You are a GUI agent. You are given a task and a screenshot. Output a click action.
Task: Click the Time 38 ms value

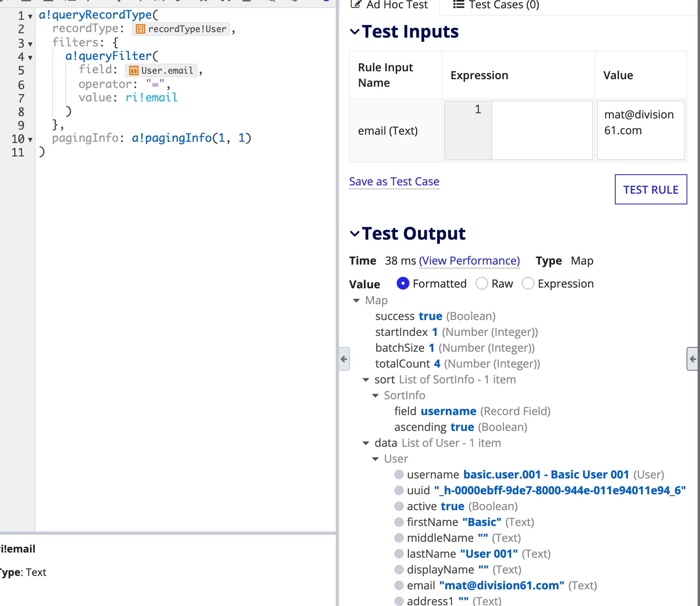(400, 261)
